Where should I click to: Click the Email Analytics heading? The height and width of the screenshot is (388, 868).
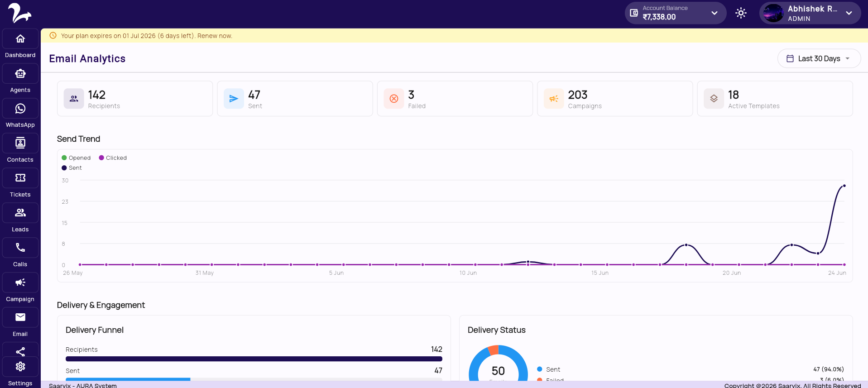click(x=87, y=59)
